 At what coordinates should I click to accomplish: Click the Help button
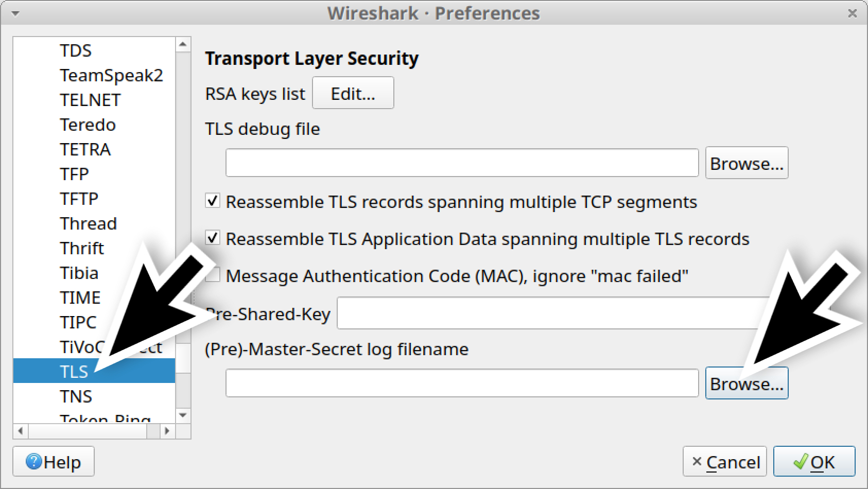pos(54,462)
